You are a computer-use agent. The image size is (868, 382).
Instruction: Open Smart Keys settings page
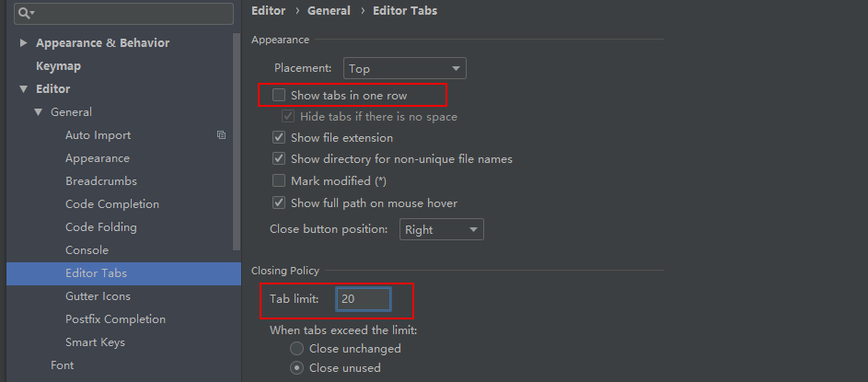[x=95, y=342]
